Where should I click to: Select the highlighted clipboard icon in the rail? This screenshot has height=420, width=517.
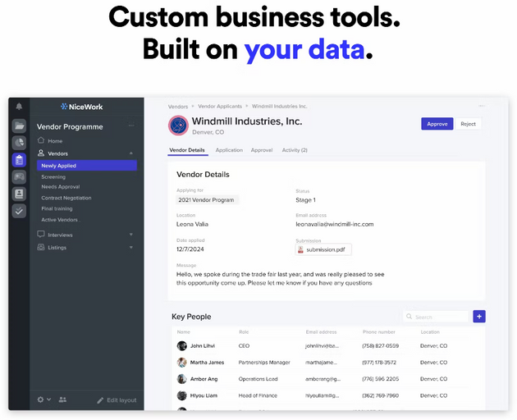coord(19,160)
